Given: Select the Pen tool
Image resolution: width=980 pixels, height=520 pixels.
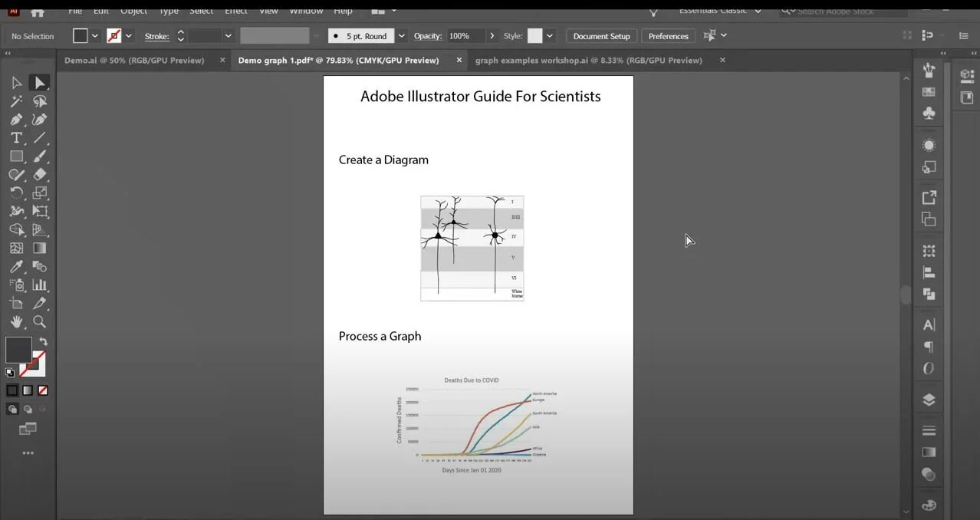Looking at the screenshot, I should point(16,120).
